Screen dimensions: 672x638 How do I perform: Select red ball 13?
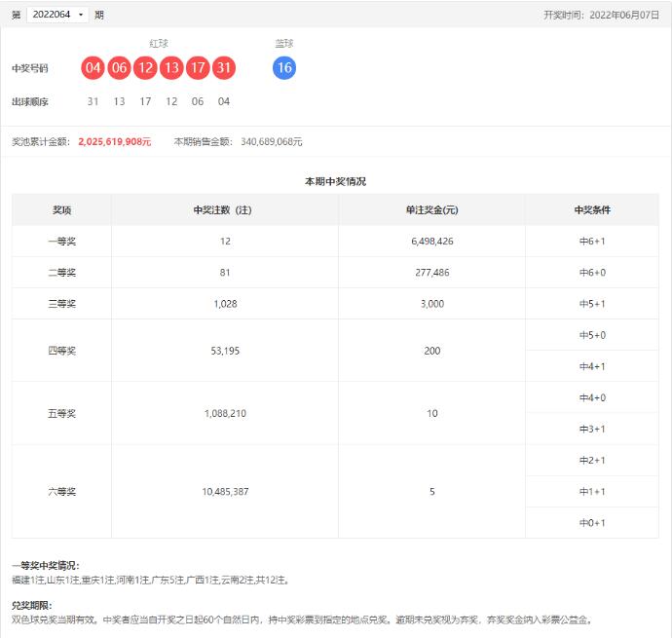[171, 68]
